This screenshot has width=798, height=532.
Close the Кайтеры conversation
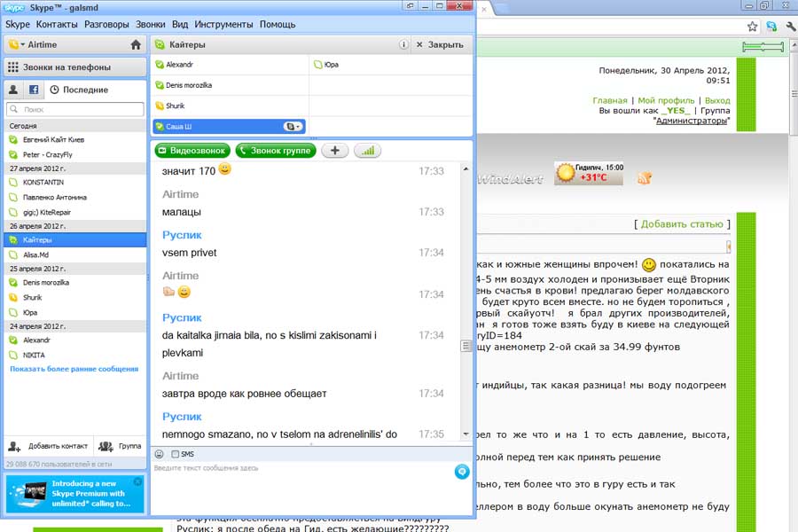[x=440, y=45]
